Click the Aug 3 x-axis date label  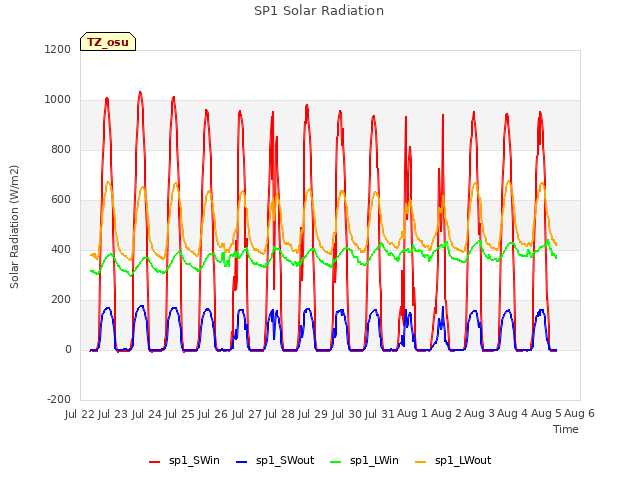click(479, 414)
